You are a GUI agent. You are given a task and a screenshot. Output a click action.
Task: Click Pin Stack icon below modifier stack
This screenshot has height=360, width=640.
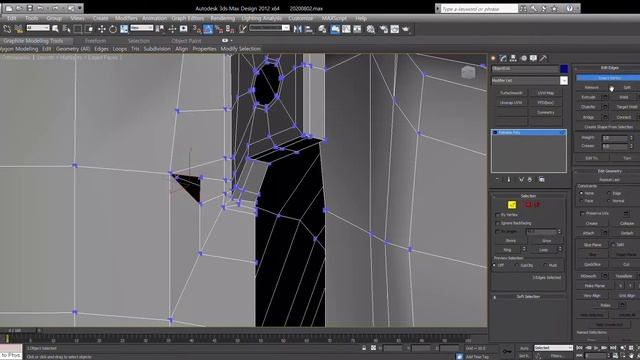497,180
